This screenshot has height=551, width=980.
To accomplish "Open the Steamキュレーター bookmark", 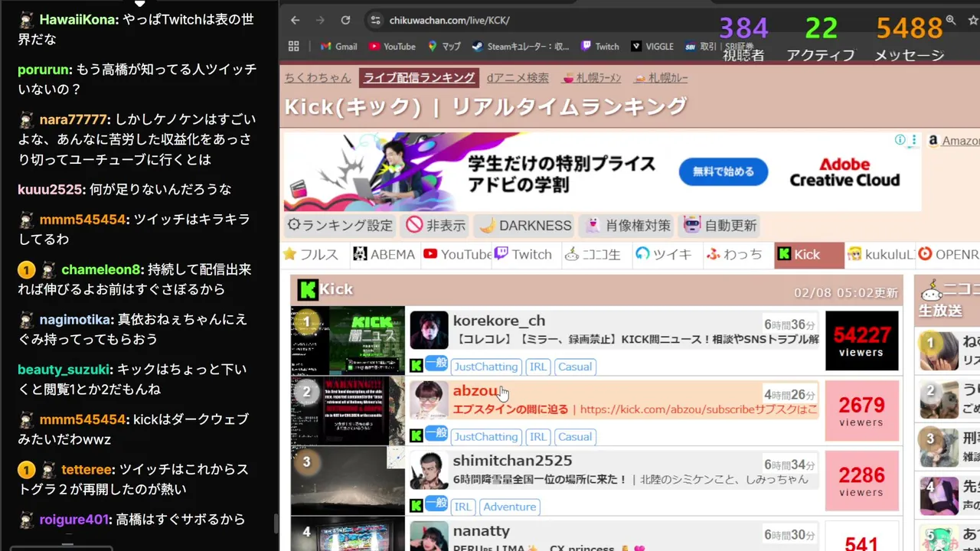I will click(x=521, y=46).
